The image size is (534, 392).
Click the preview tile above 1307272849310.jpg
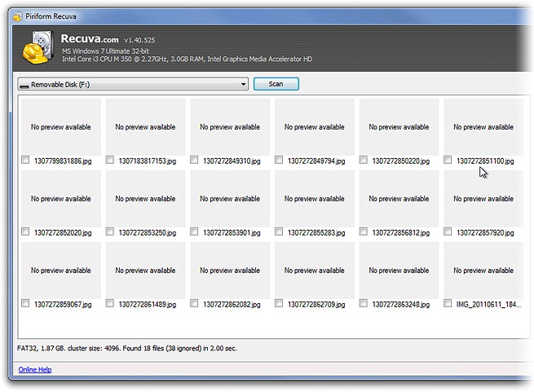[230, 127]
